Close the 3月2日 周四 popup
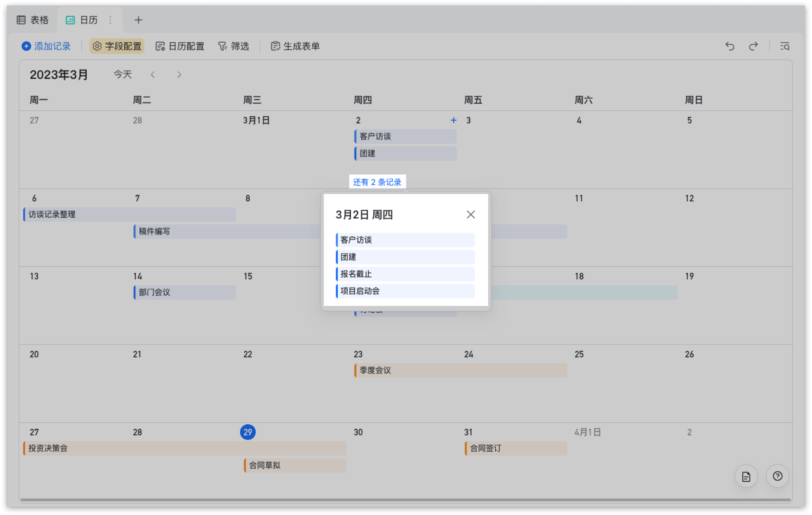812x515 pixels. (x=471, y=214)
